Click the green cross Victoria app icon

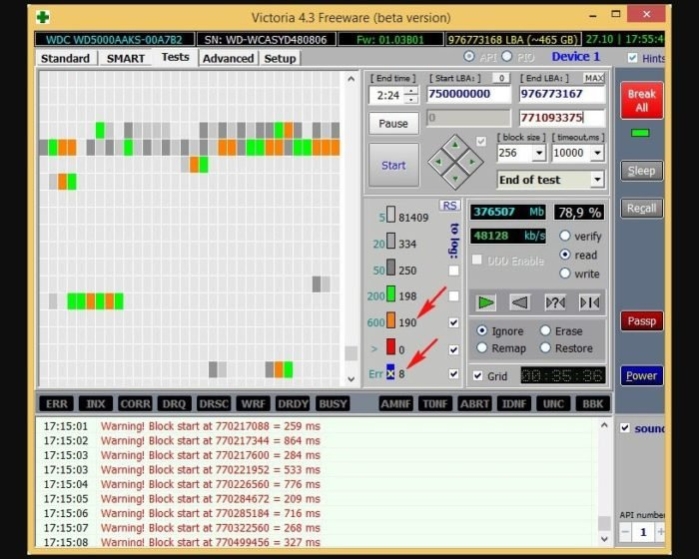tap(43, 17)
